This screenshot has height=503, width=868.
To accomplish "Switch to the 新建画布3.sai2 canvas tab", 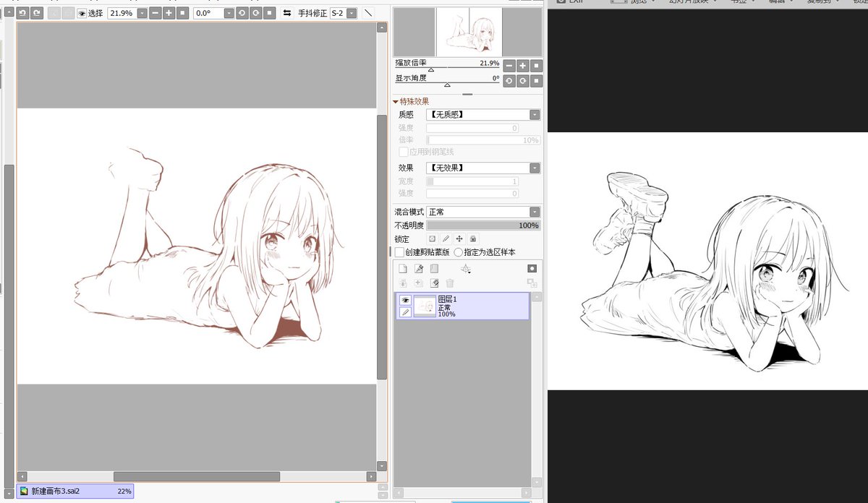I will coord(75,491).
